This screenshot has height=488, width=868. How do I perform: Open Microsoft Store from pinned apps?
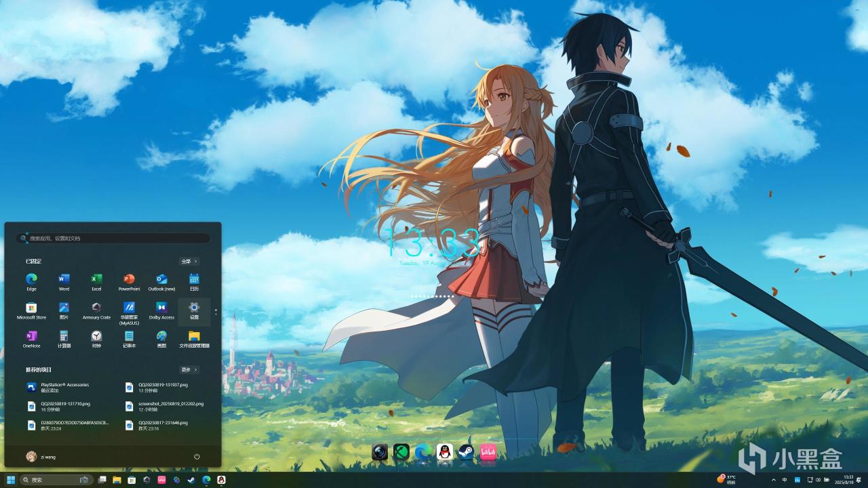(31, 311)
